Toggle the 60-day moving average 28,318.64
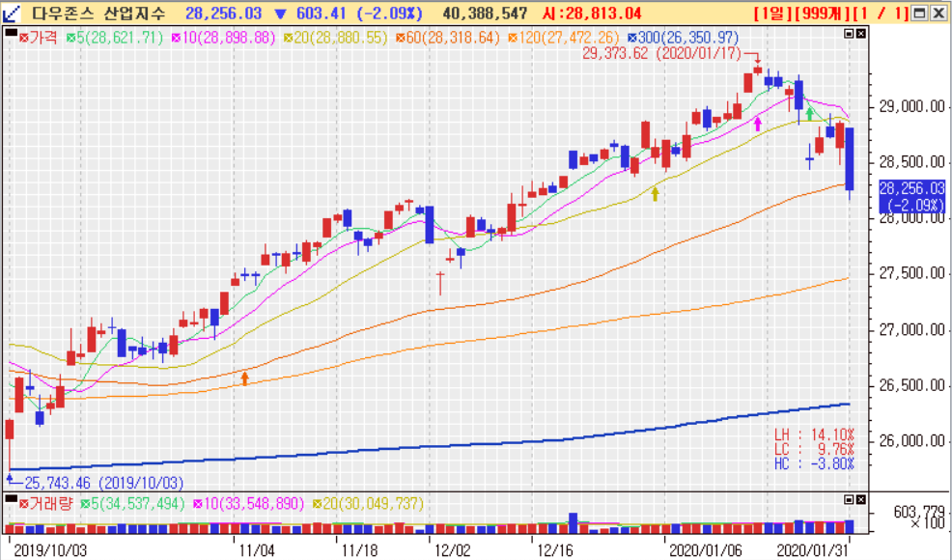 (x=400, y=39)
